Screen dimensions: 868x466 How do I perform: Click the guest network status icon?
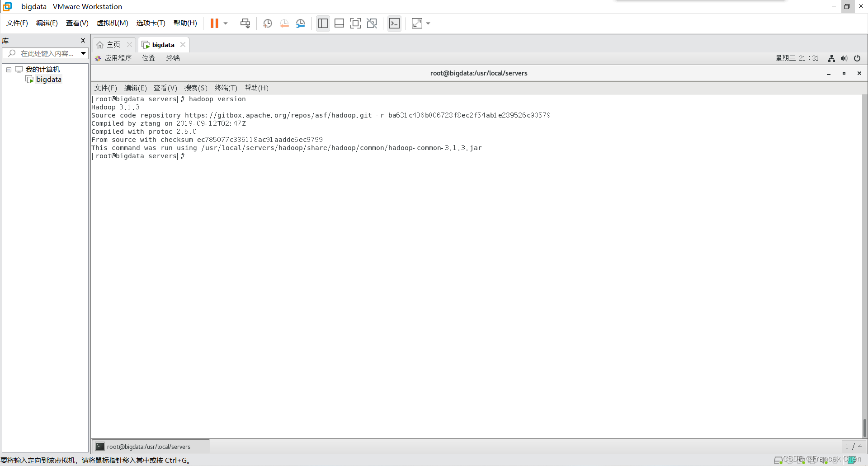pyautogui.click(x=831, y=58)
